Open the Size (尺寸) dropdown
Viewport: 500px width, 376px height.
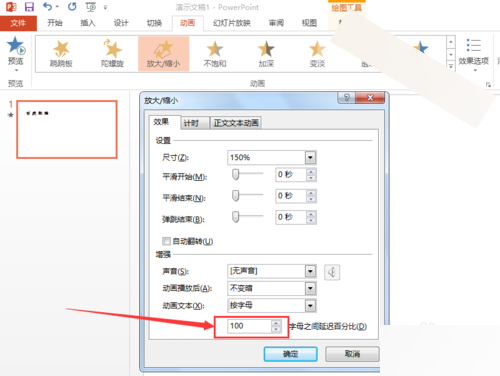[310, 157]
